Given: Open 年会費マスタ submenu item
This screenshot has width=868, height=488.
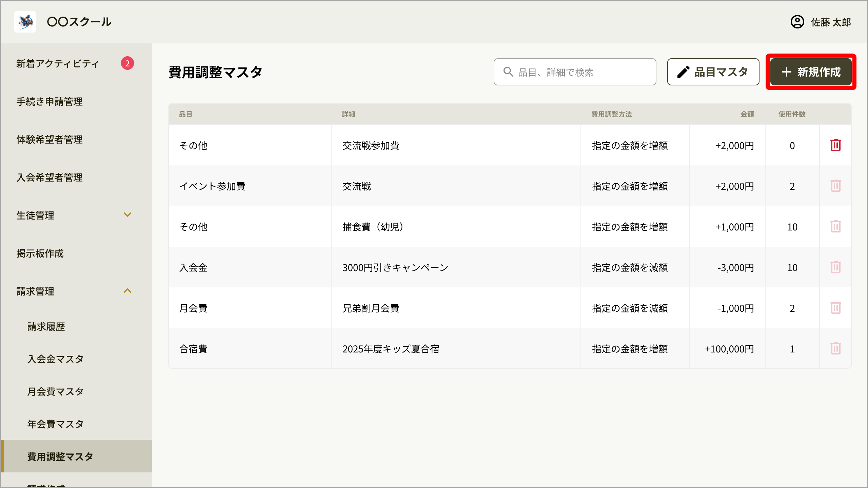Looking at the screenshot, I should coord(56,424).
